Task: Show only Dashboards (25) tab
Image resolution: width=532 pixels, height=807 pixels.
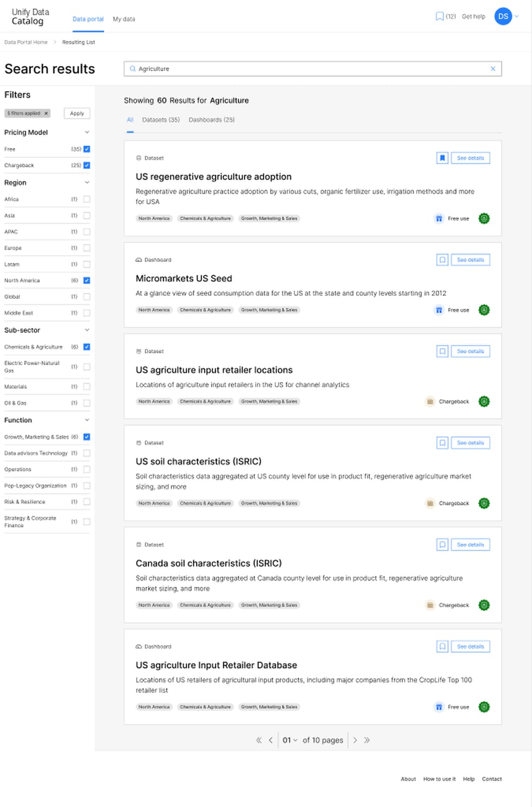Action: click(212, 120)
